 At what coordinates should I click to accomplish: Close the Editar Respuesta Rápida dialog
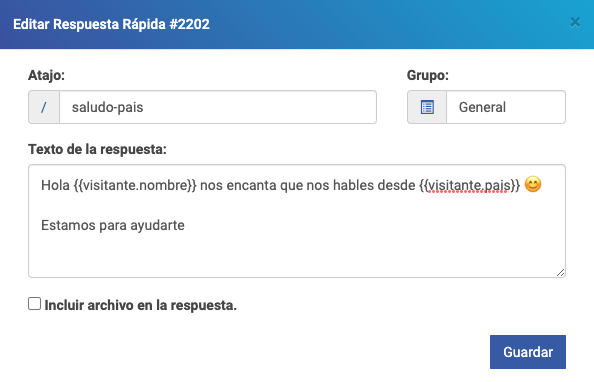click(x=575, y=22)
